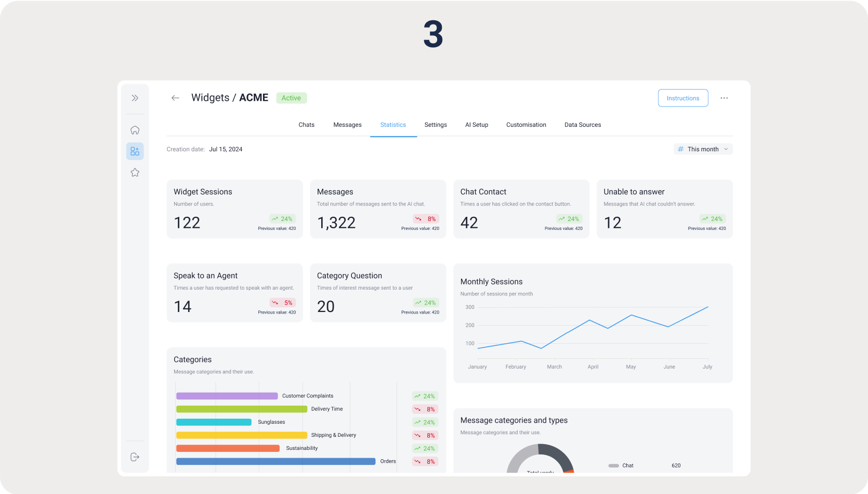Click the purple Customer Complaints bar
This screenshot has height=494, width=868.
(227, 396)
